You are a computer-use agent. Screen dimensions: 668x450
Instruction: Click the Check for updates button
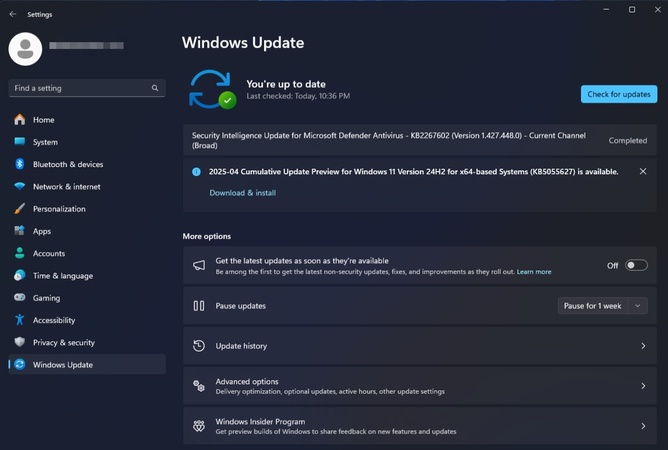(x=619, y=94)
